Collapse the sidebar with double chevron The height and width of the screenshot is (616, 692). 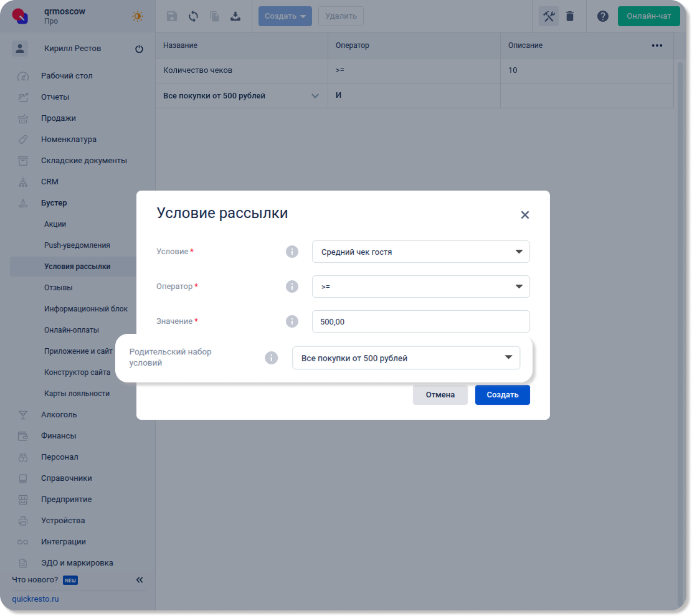[x=140, y=580]
